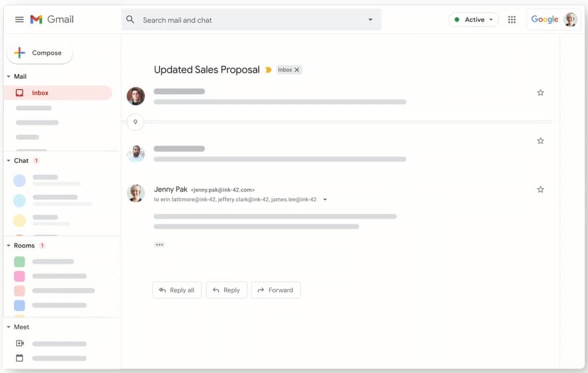Star the first message in thread

[540, 93]
